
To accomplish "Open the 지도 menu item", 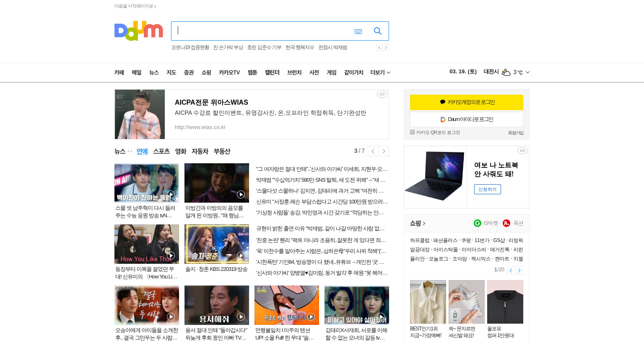I will pos(171,72).
